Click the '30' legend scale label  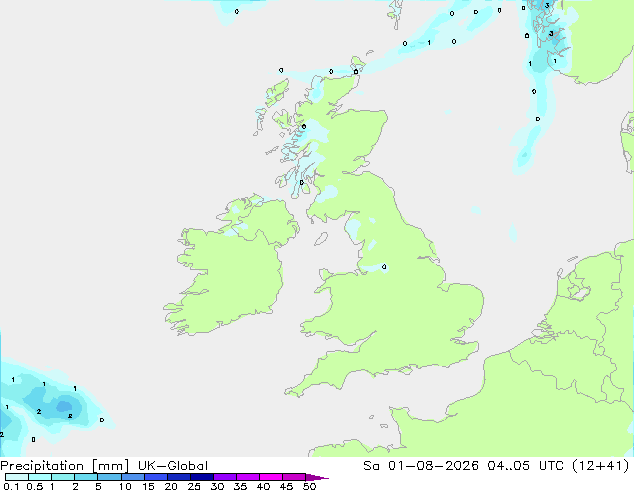point(217,486)
